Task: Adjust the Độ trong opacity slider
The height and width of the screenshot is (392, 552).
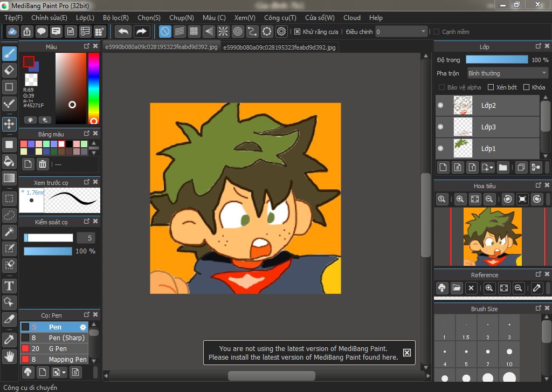Action: pyautogui.click(x=496, y=59)
